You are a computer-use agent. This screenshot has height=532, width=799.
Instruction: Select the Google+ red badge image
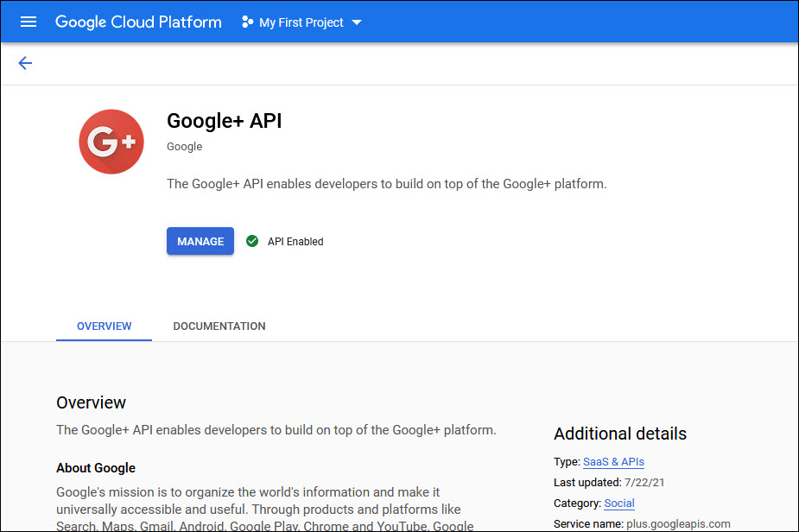pyautogui.click(x=111, y=141)
